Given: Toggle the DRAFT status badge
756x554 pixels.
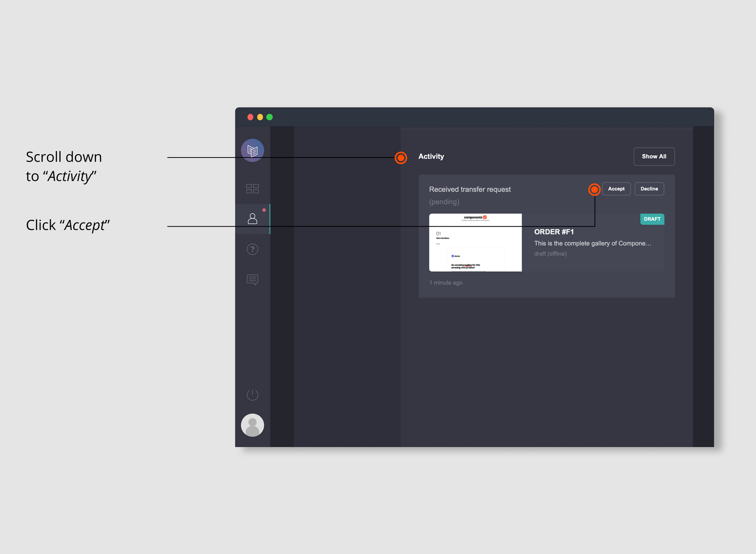Looking at the screenshot, I should 652,219.
